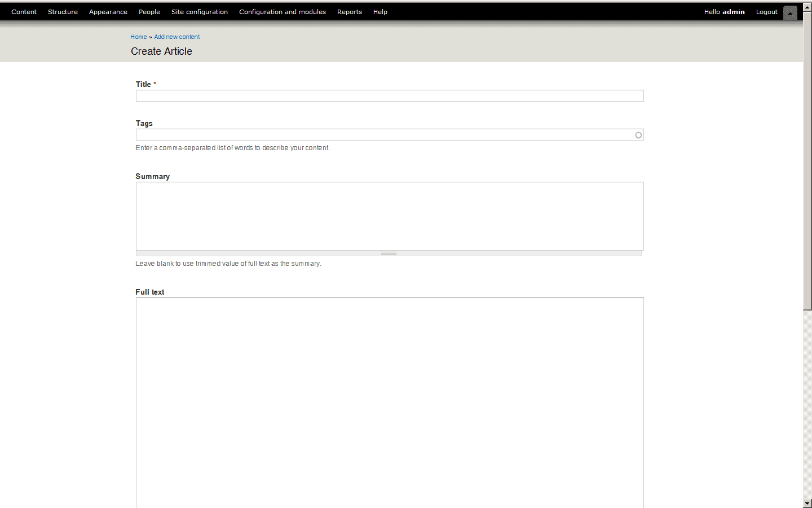
Task: Open the Structure menu
Action: coord(63,12)
